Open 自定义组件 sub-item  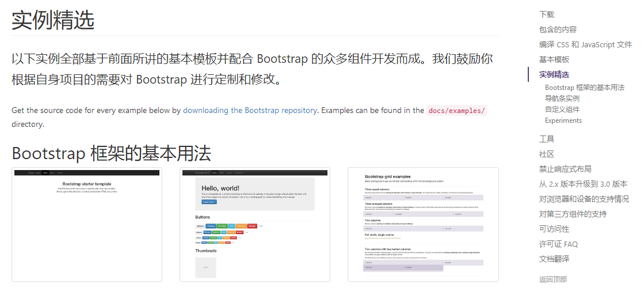click(x=562, y=110)
